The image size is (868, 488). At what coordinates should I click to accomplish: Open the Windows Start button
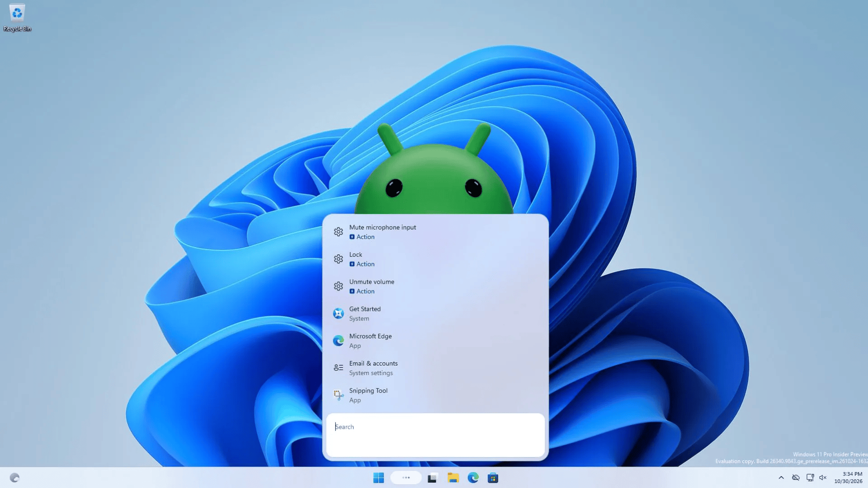[378, 478]
